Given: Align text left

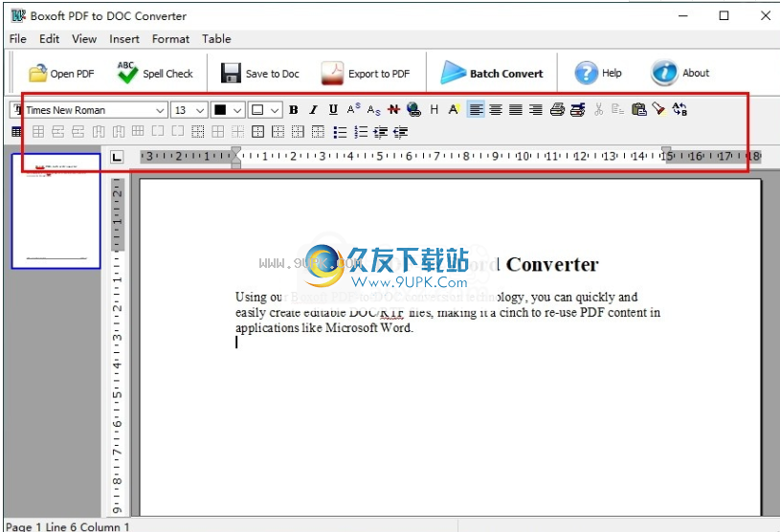Looking at the screenshot, I should [476, 109].
